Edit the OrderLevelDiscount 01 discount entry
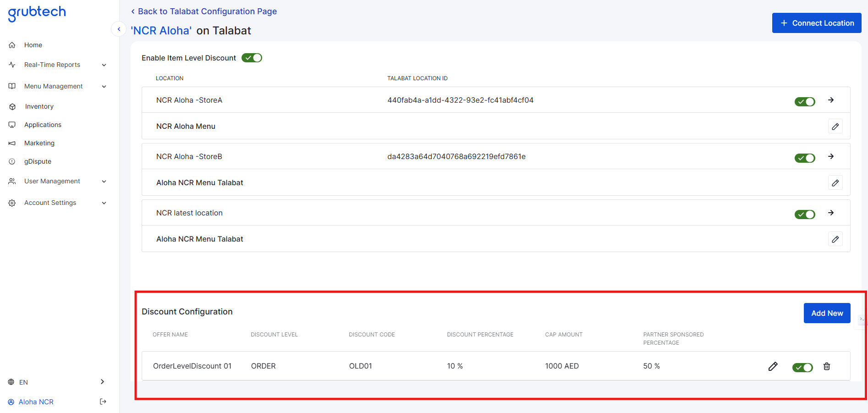868x413 pixels. (x=773, y=366)
